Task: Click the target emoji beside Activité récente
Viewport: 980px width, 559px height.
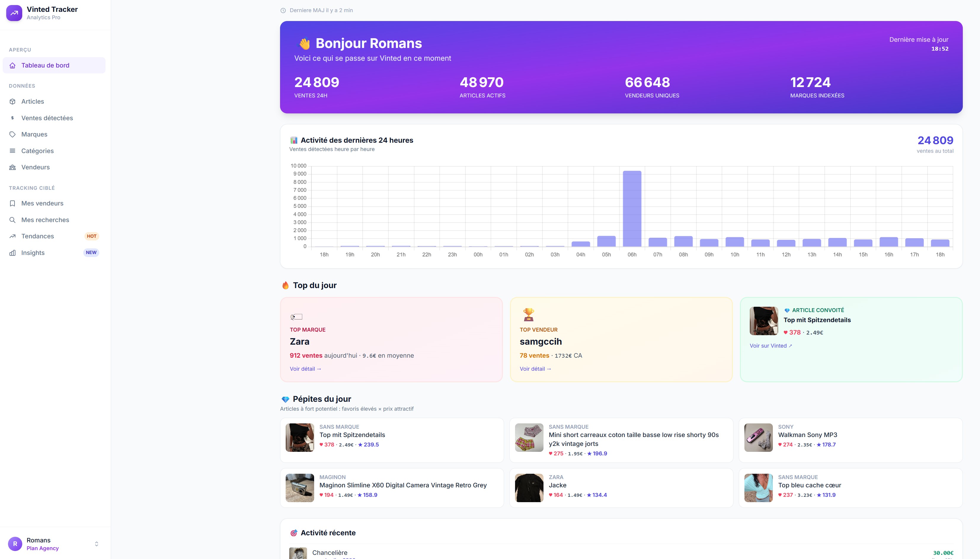Action: (294, 533)
